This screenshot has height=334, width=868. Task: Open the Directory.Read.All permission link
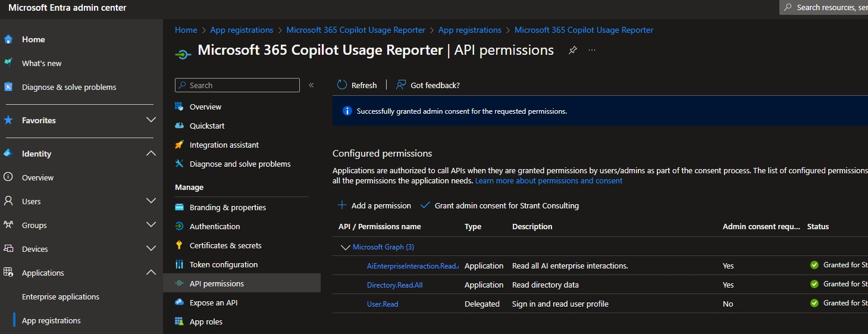(394, 285)
